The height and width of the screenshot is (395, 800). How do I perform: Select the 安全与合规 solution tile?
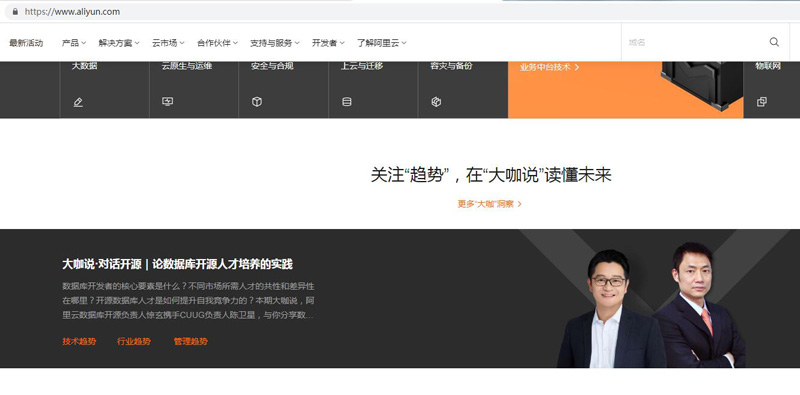[x=284, y=90]
